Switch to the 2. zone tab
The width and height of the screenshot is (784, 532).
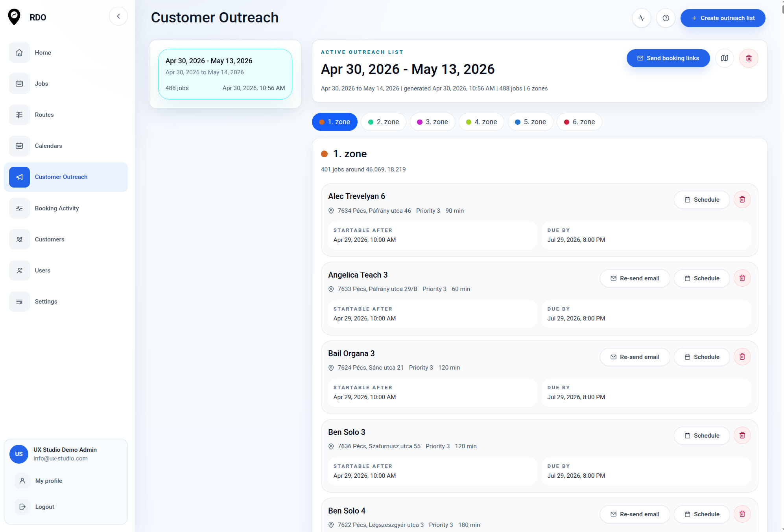(384, 122)
